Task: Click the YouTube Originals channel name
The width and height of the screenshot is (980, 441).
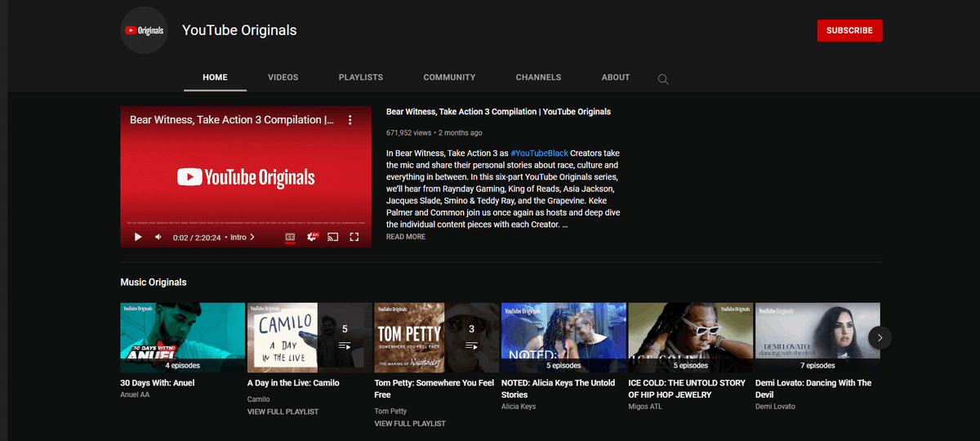Action: (x=239, y=31)
